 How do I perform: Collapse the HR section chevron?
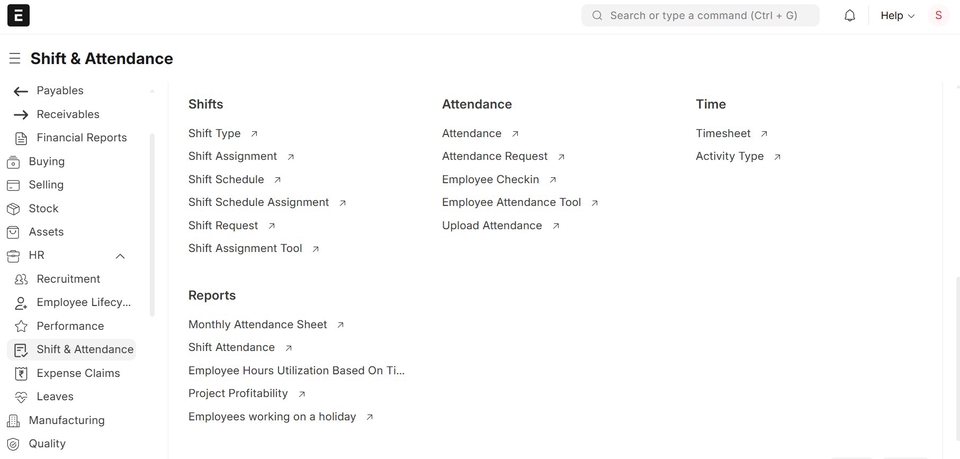point(120,256)
